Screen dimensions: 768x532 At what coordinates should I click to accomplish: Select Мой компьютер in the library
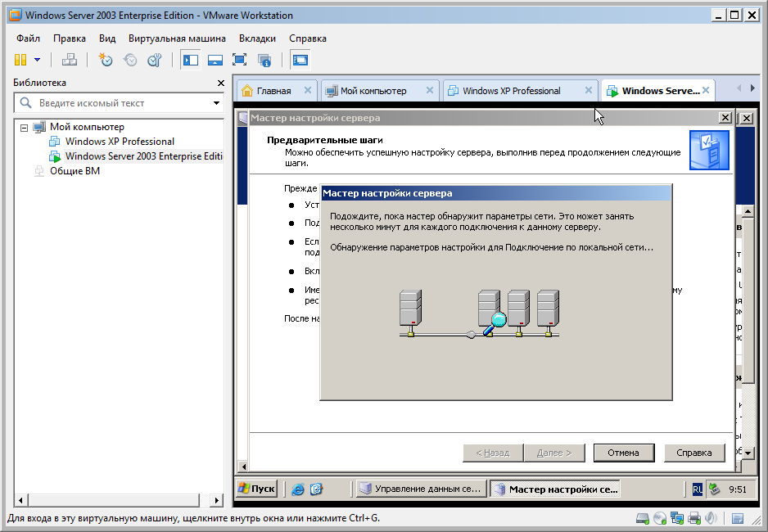(x=87, y=127)
